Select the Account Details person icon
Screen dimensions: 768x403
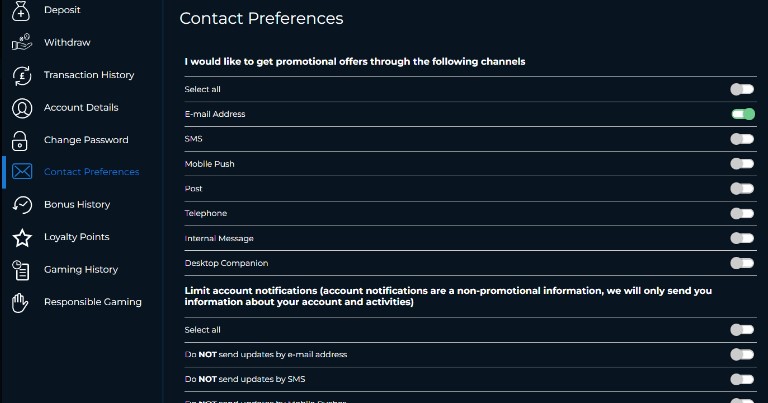(22, 108)
